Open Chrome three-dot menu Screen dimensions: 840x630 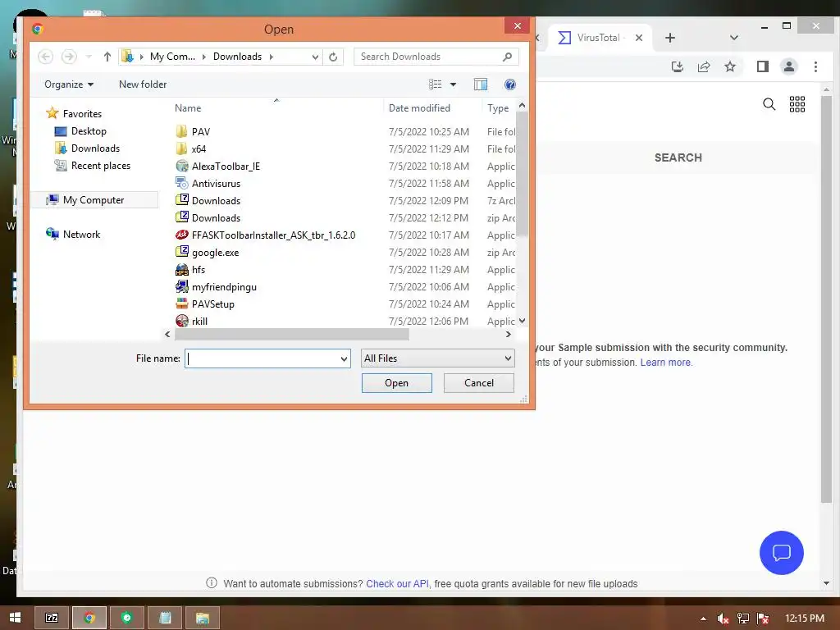815,66
